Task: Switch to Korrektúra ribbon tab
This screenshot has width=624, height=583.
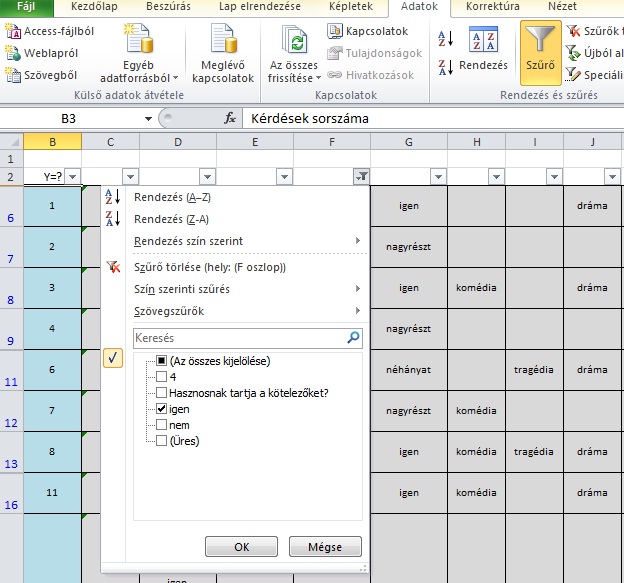Action: coord(493,7)
